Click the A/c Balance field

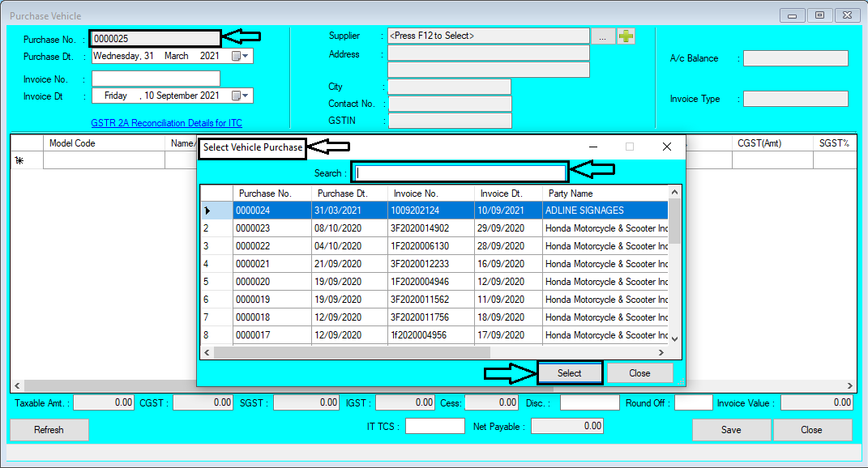click(796, 58)
